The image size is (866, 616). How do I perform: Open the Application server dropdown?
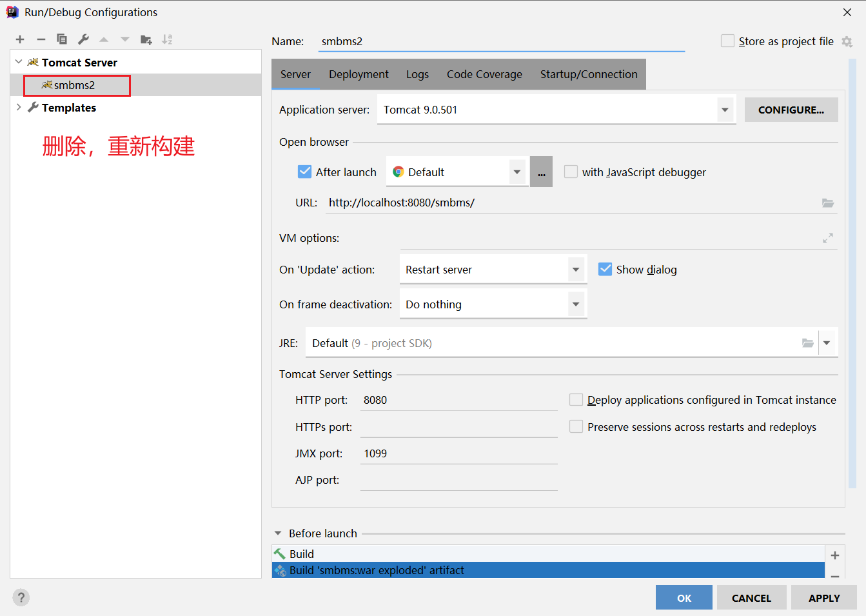(x=725, y=110)
